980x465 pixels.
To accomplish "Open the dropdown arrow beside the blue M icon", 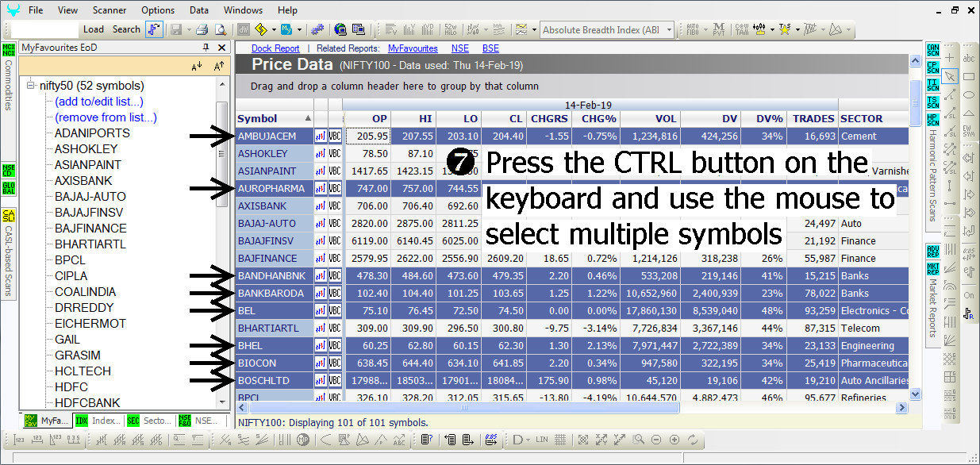I will (298, 29).
